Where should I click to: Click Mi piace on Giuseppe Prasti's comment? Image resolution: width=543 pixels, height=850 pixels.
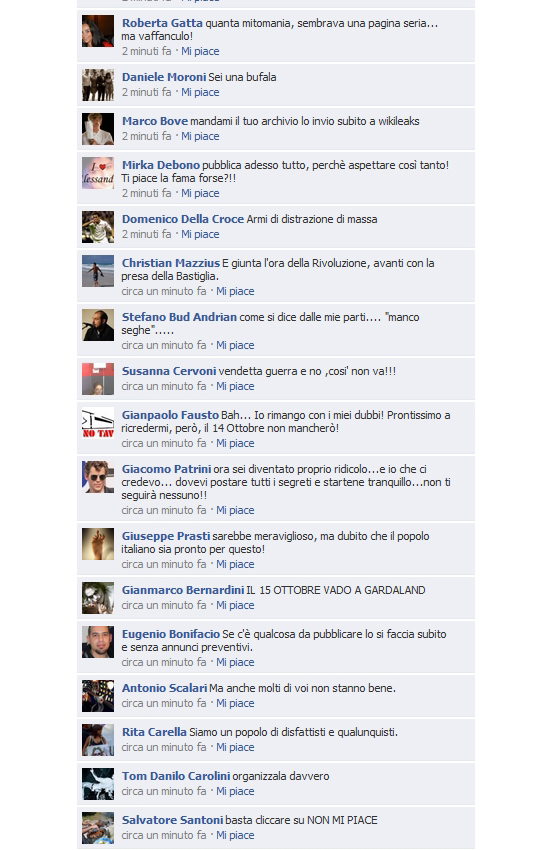[235, 564]
